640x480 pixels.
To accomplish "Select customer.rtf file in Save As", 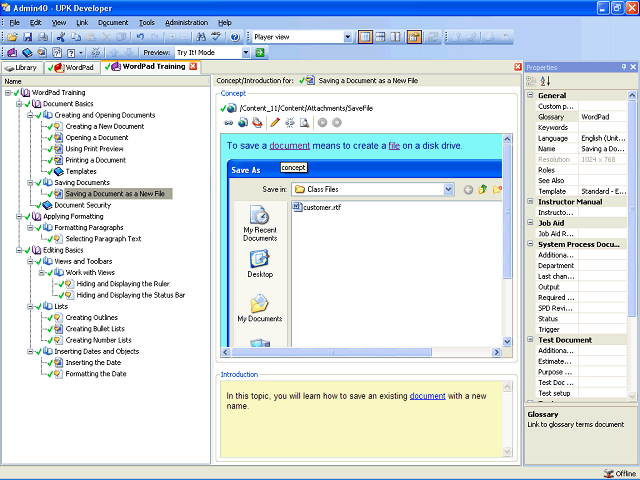I will [x=317, y=207].
